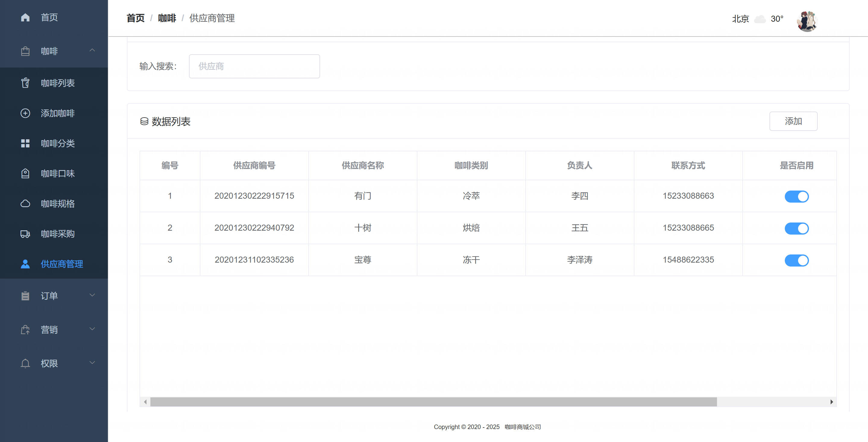Open 咖啡采购 menu item

pyautogui.click(x=54, y=234)
